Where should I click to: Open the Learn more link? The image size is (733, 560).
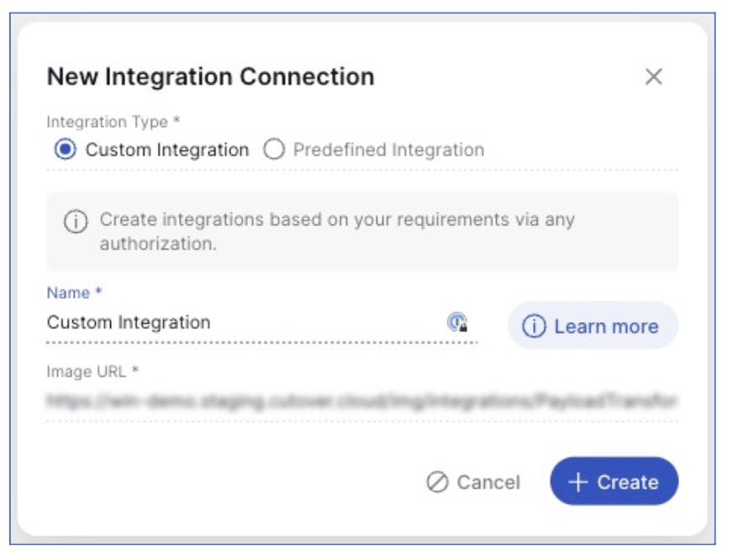593,325
